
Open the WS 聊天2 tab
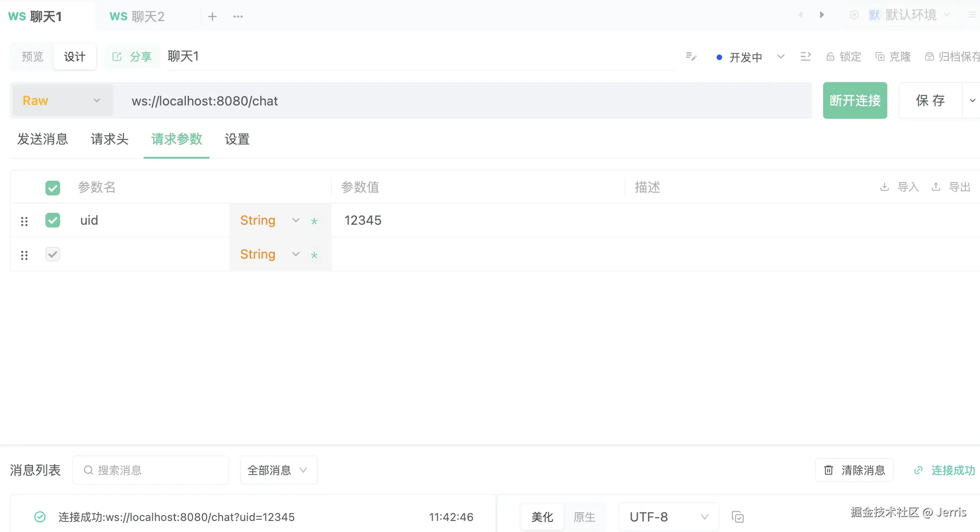[x=137, y=17]
